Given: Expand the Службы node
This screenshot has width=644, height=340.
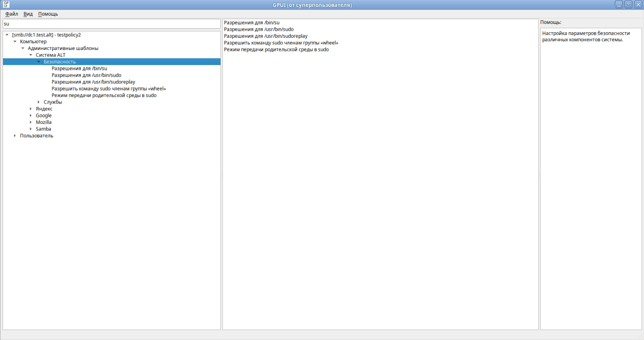Looking at the screenshot, I should [38, 102].
